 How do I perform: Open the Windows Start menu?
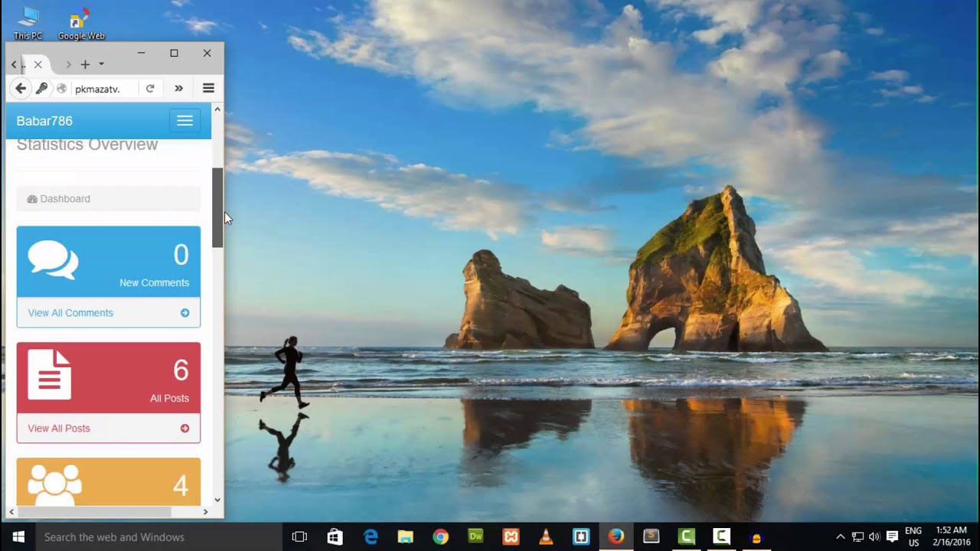[18, 537]
